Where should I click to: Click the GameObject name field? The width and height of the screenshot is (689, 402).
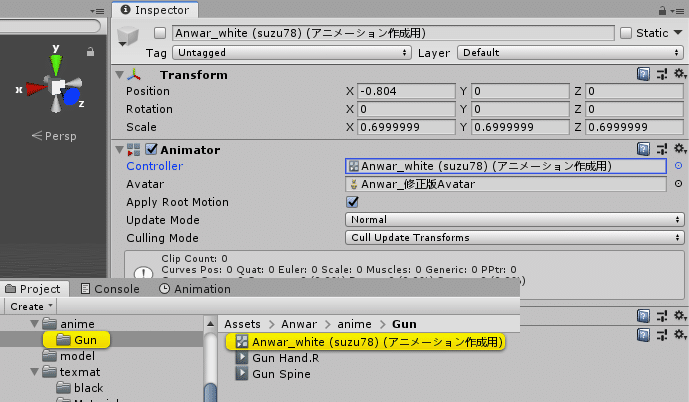(393, 33)
